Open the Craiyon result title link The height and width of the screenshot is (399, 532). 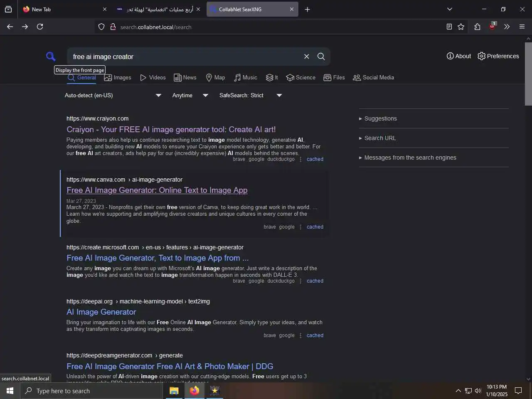point(171,129)
